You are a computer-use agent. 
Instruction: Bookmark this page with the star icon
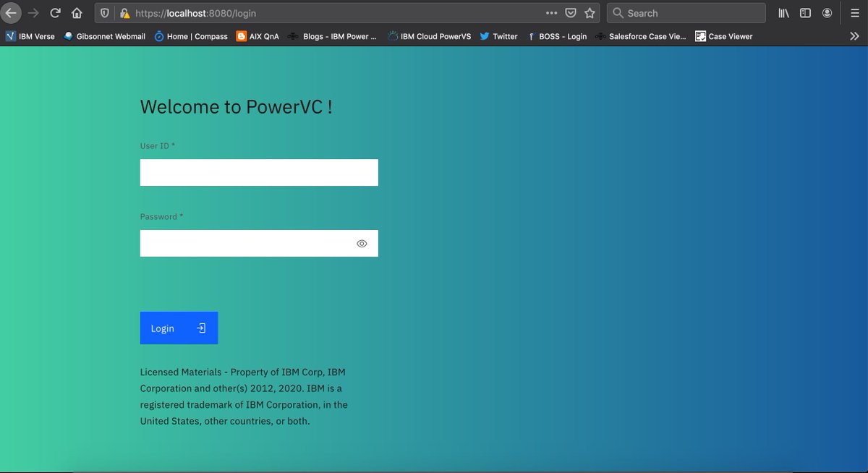[590, 13]
